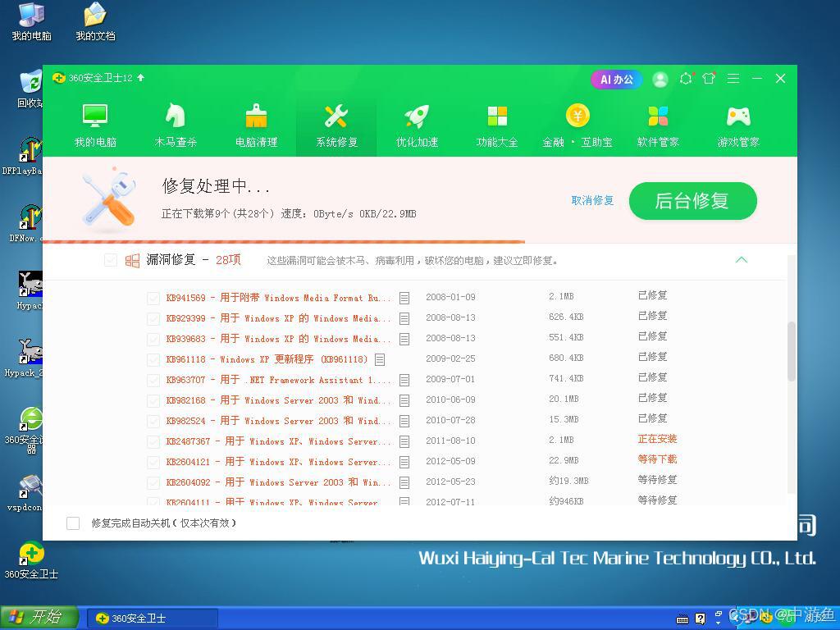Screen dimensions: 840x630
Task: Open 我的文档 desktop icon
Action: 95,22
